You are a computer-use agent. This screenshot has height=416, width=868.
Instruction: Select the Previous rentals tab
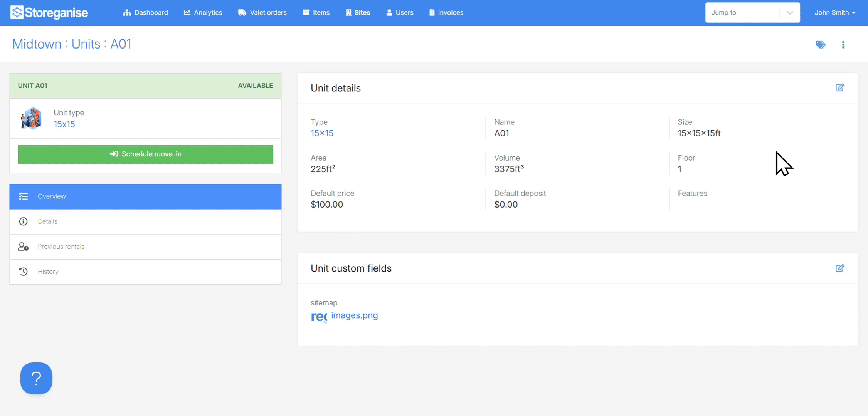tap(61, 247)
